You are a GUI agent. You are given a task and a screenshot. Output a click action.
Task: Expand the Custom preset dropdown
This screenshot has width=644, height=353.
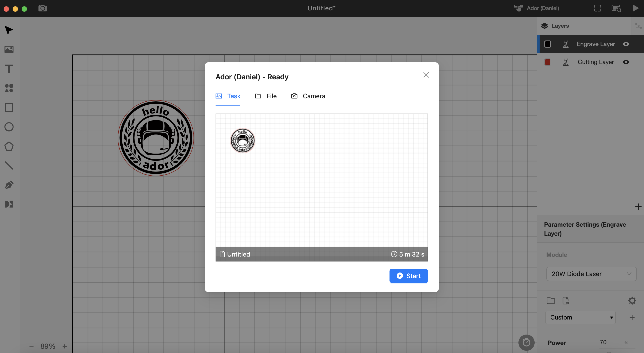(580, 317)
